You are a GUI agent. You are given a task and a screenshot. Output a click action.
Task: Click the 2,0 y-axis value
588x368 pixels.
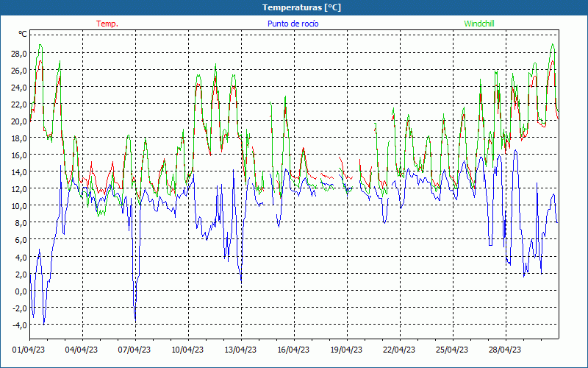coord(21,275)
